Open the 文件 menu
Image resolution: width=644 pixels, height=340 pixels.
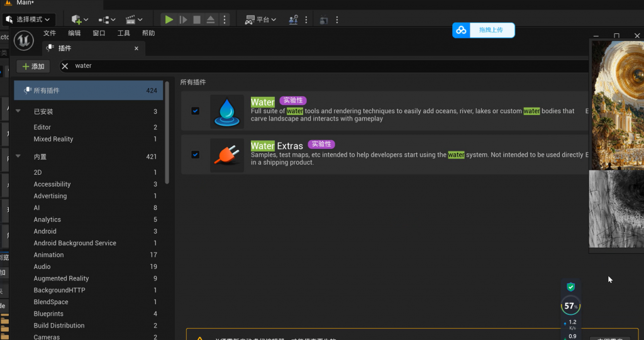[50, 33]
